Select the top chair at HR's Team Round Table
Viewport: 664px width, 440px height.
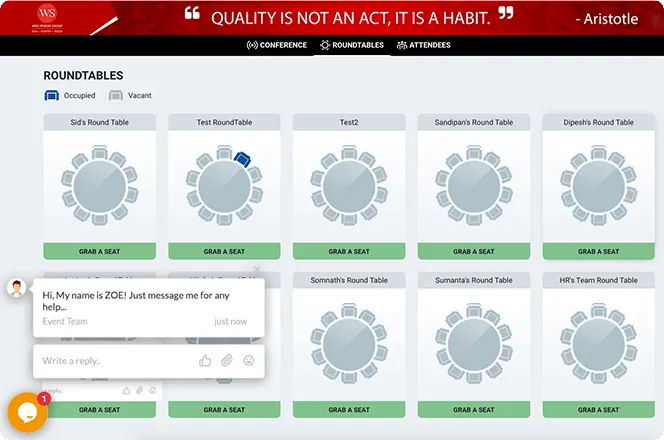[x=598, y=310]
